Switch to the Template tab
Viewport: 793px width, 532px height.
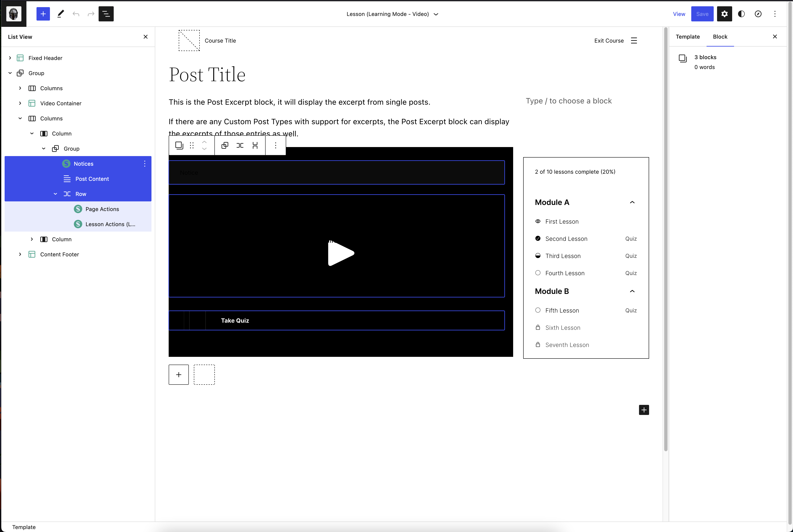687,37
